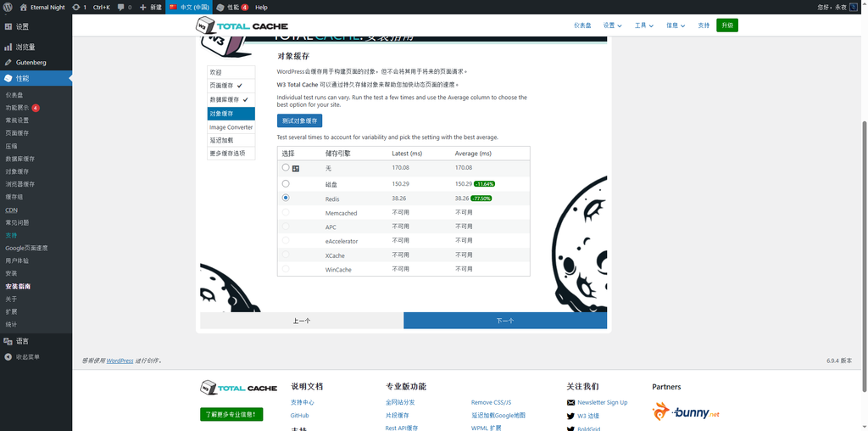Viewport: 868px width, 431px height.
Task: Select the 无 storage engine radio
Action: tap(286, 167)
